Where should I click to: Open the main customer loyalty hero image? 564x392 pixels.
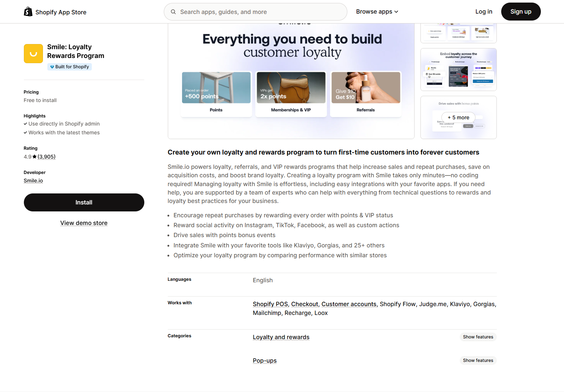pos(291,81)
